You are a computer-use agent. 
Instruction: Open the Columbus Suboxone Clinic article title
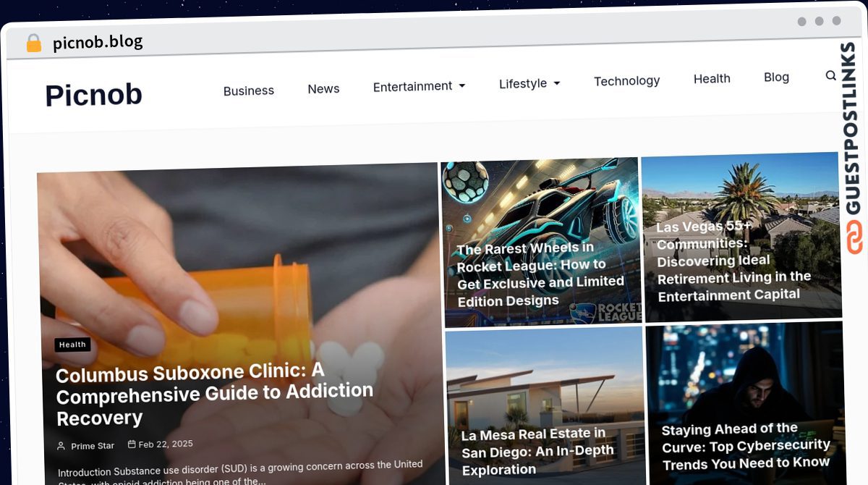tap(215, 395)
